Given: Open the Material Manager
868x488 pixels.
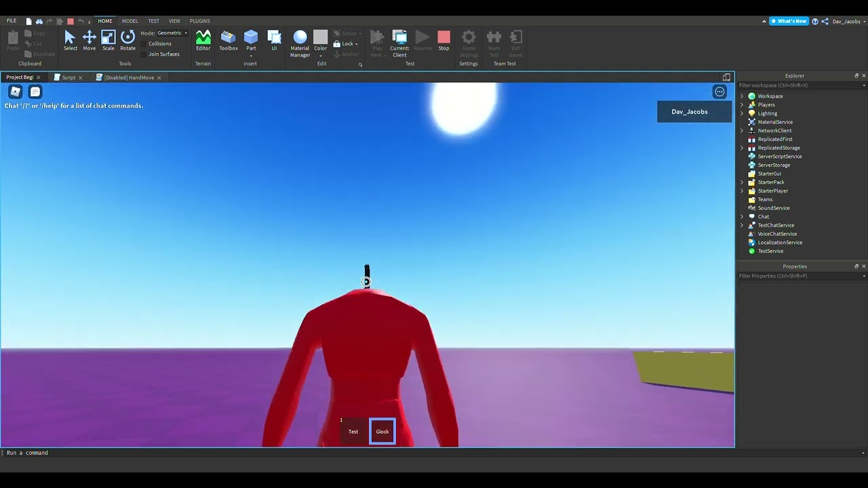Looking at the screenshot, I should pyautogui.click(x=300, y=41).
